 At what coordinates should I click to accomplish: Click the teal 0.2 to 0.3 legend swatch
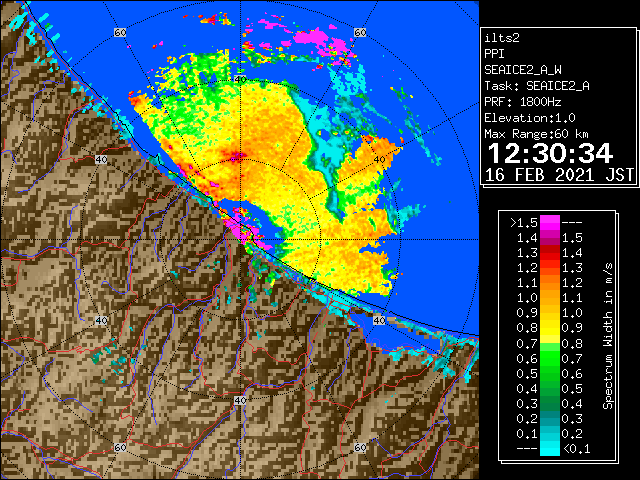coord(549,418)
